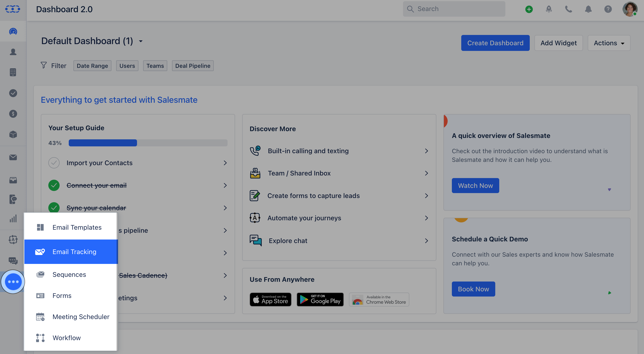Click Create forms to capture leads icon
This screenshot has width=644, height=354.
click(x=255, y=195)
